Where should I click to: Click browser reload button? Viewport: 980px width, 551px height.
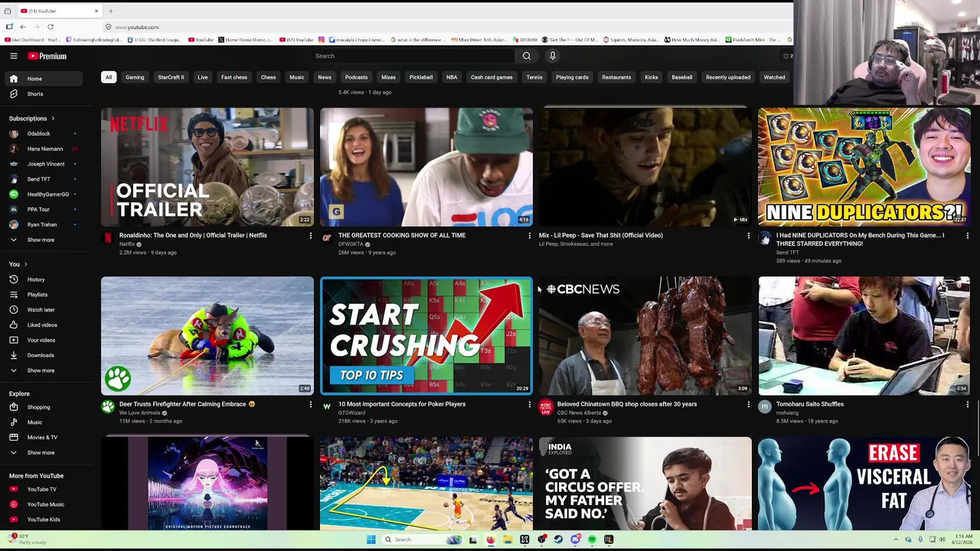pos(51,27)
